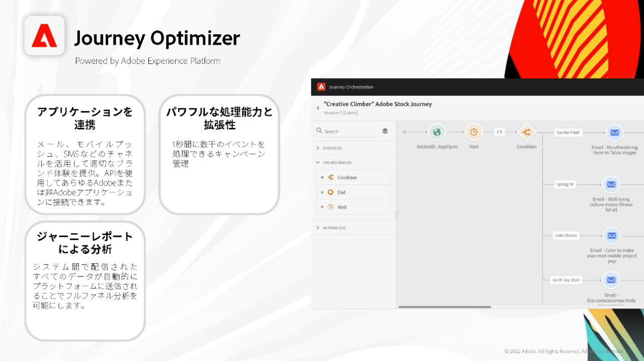Click the Condition diamond node on canvas
The image size is (644, 361).
point(526,132)
